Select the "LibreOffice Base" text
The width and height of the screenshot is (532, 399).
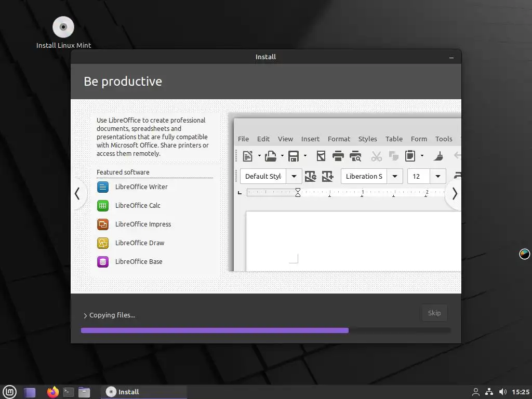pyautogui.click(x=138, y=262)
